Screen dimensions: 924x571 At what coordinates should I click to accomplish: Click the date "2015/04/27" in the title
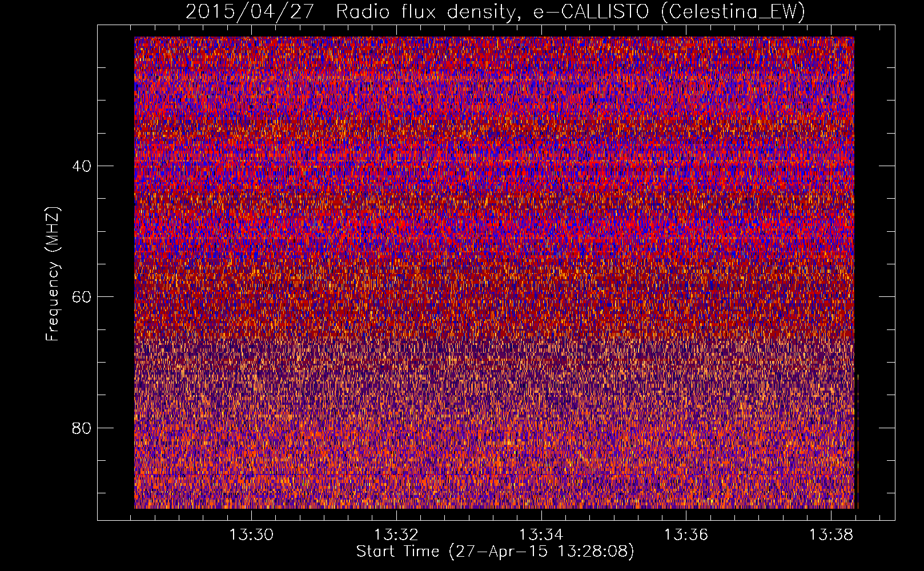pyautogui.click(x=250, y=12)
